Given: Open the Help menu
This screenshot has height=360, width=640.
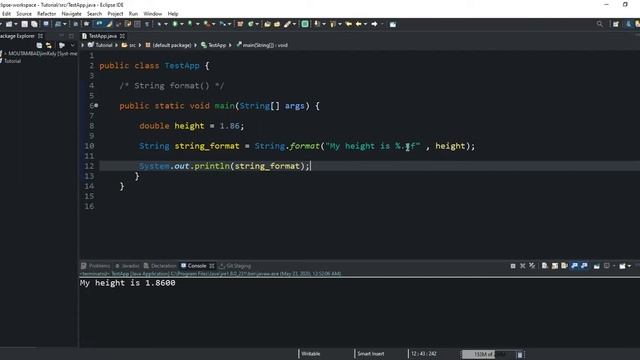Looking at the screenshot, I should pos(173,14).
